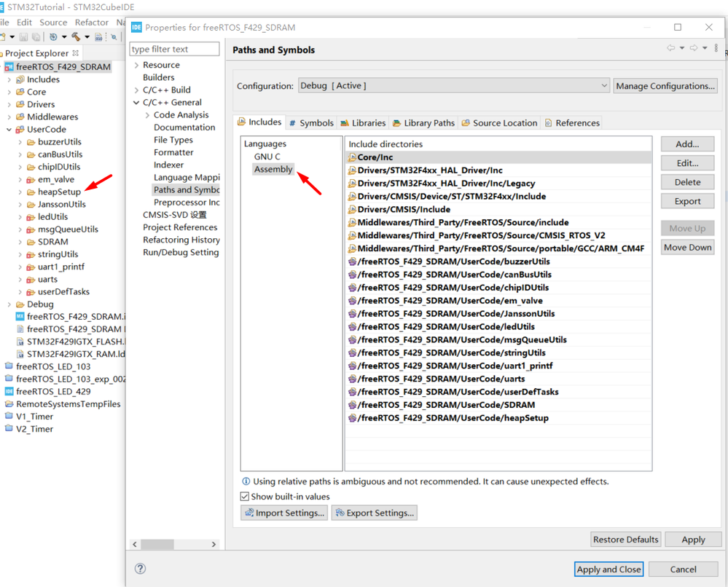Switch to the Source Location tab
Screen dimensions: 728x587
tap(499, 123)
